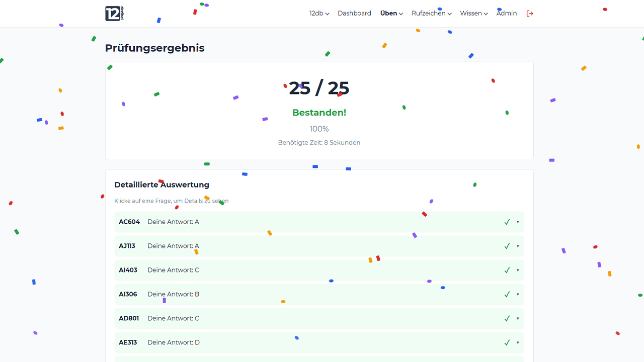Viewport: 644px width, 362px height.
Task: Expand details for question AJ113
Action: click(x=517, y=246)
